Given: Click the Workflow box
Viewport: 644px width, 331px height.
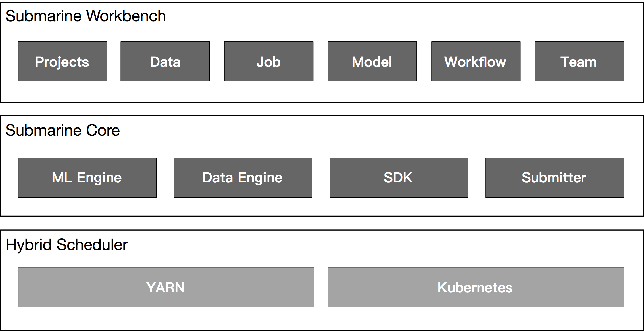Looking at the screenshot, I should (x=476, y=62).
